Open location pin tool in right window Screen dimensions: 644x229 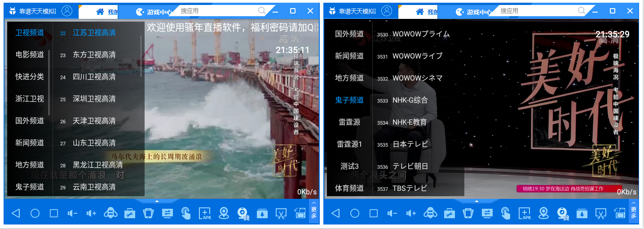[x=543, y=213]
